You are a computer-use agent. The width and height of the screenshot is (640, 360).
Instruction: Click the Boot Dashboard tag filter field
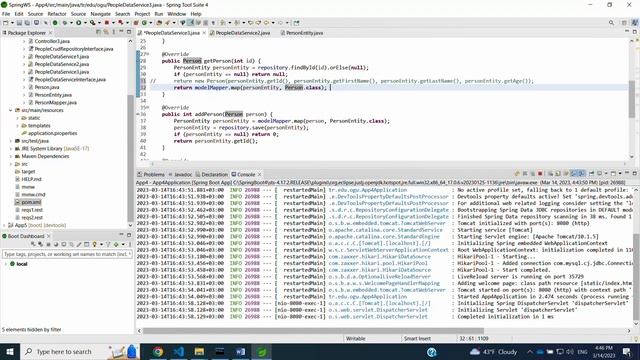coord(67,254)
